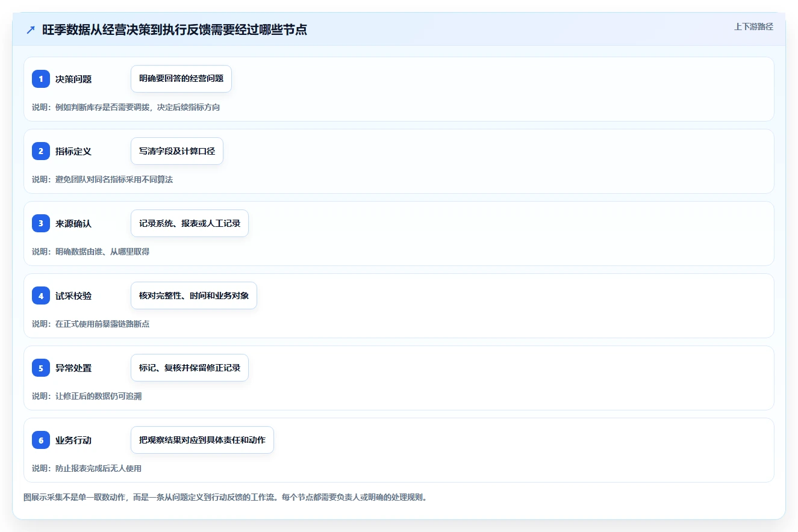Click the 决策问题 step label
The height and width of the screenshot is (532, 798).
[73, 79]
